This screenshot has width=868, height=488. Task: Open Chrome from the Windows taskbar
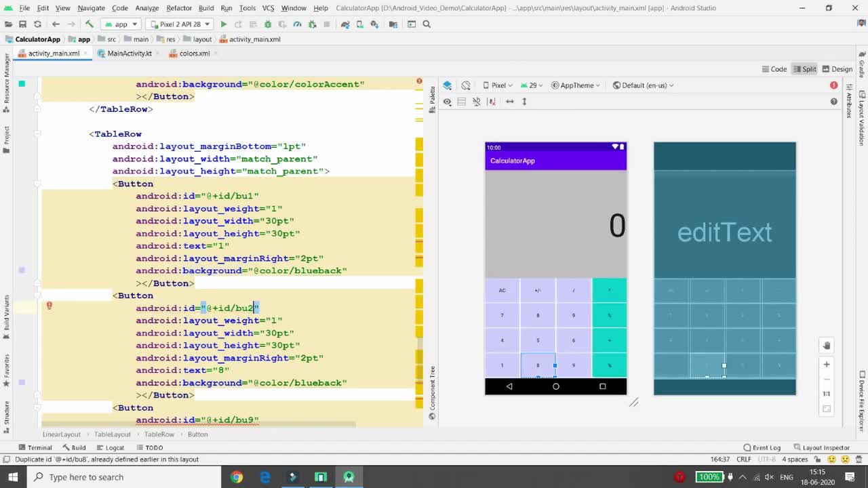click(x=236, y=477)
